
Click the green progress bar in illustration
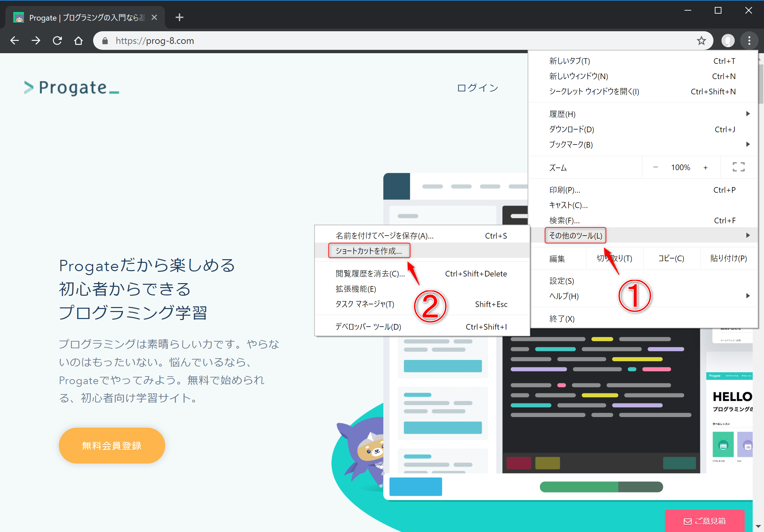point(601,487)
